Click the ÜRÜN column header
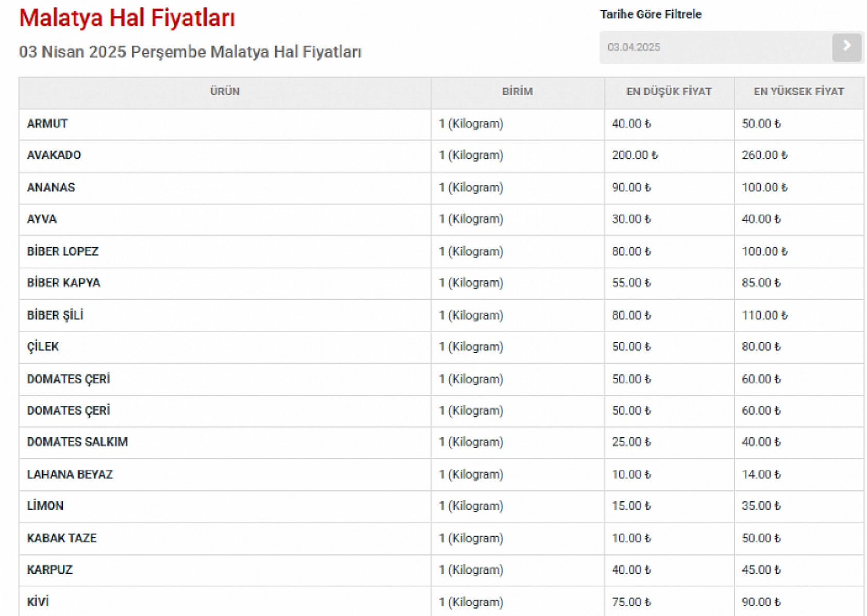 click(x=225, y=92)
